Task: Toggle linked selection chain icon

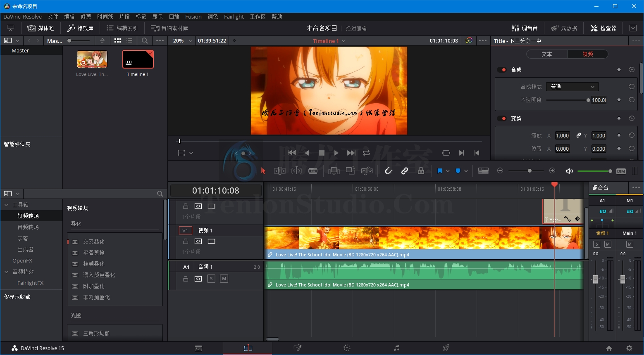Action: point(405,171)
